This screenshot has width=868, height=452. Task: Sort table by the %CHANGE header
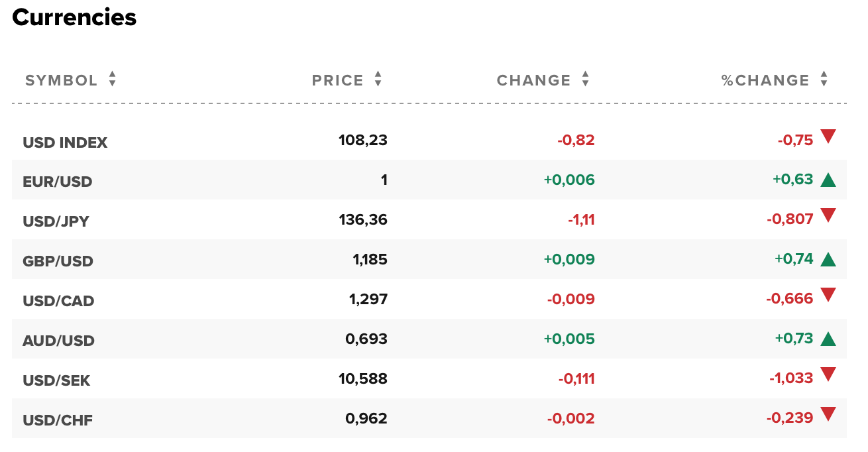pos(765,80)
